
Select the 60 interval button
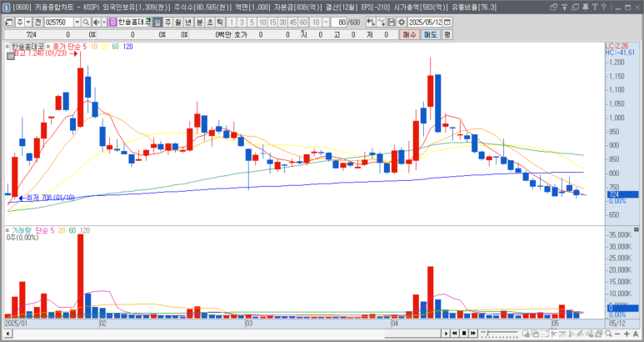click(303, 23)
